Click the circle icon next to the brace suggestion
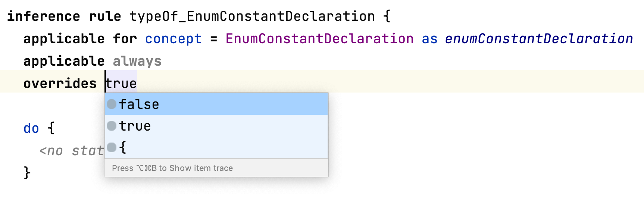The width and height of the screenshot is (644, 203). coord(112,147)
